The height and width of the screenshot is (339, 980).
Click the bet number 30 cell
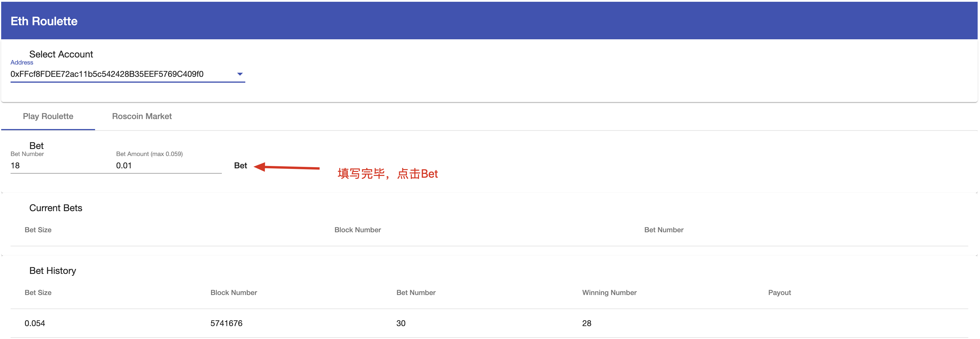pyautogui.click(x=401, y=323)
